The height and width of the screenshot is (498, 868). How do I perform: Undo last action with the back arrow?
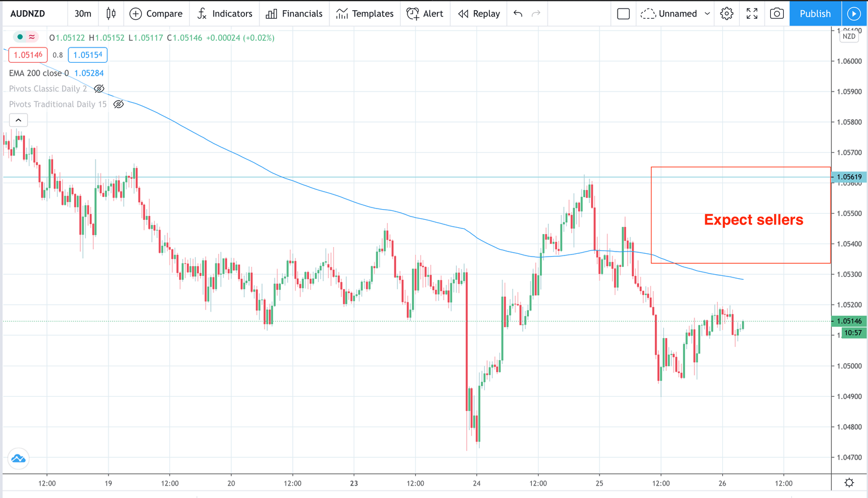[x=518, y=14]
